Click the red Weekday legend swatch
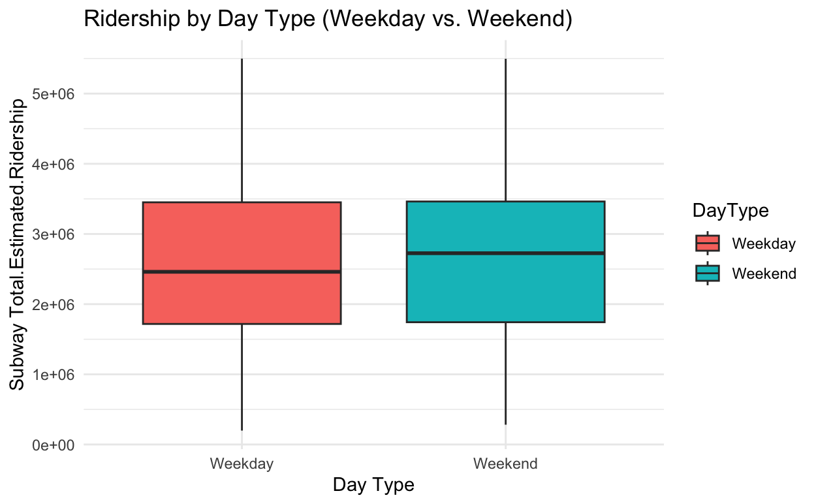This screenshot has width=816, height=504. point(708,244)
